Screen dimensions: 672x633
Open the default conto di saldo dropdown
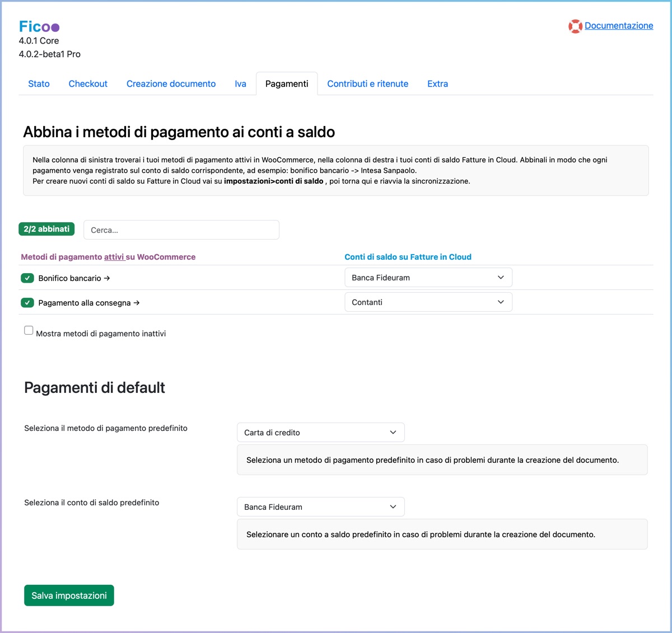(320, 507)
